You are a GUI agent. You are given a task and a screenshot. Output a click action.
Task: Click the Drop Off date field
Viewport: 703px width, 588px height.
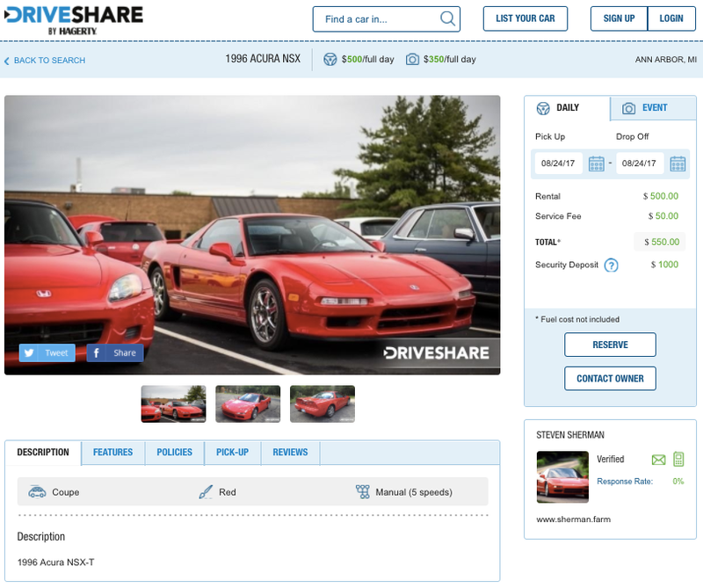click(640, 163)
